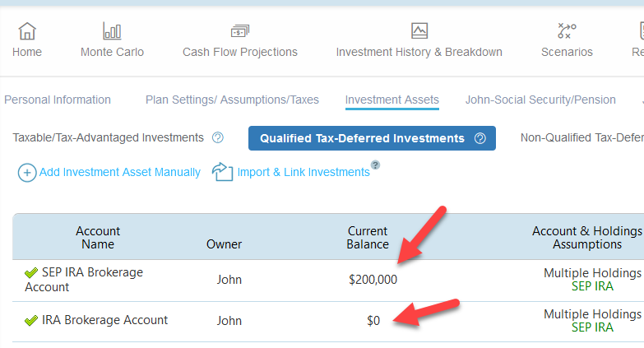Click the Import & Link share icon

tap(222, 172)
